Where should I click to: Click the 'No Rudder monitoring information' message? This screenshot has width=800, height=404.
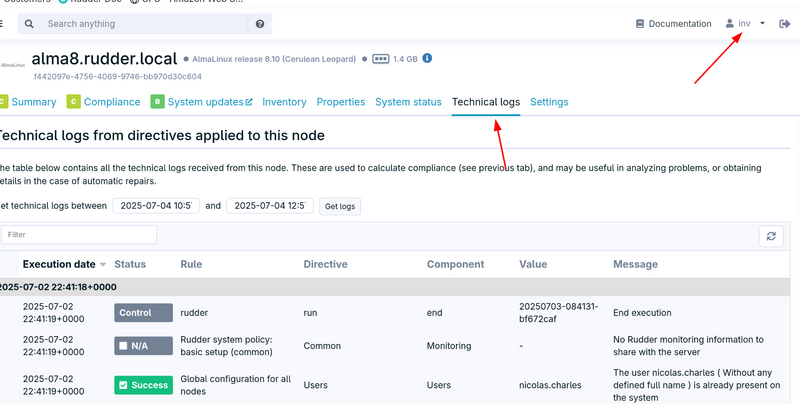(x=688, y=346)
